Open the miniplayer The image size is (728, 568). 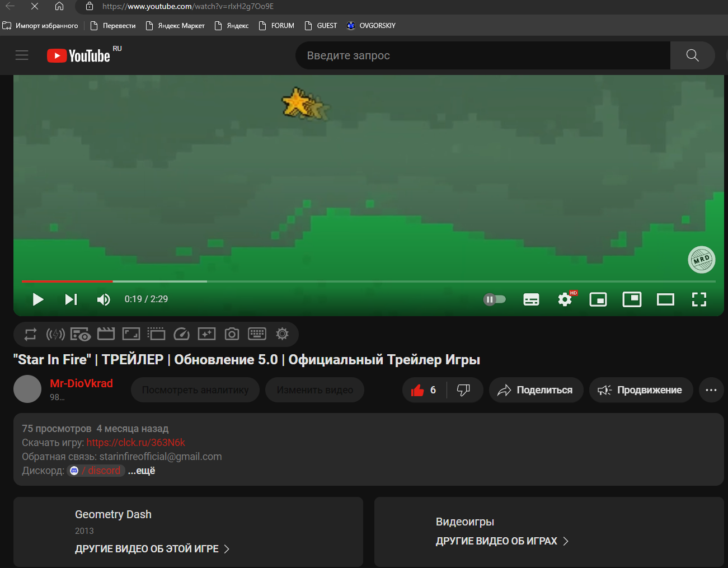tap(598, 299)
